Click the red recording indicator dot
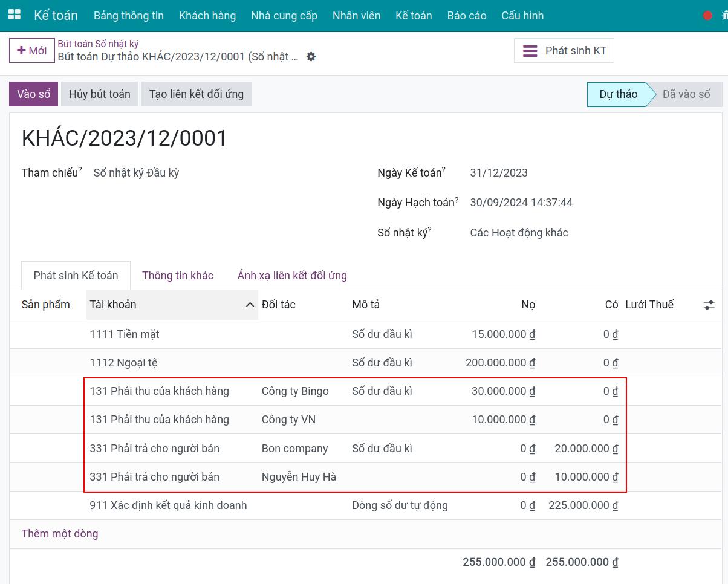 pos(707,16)
